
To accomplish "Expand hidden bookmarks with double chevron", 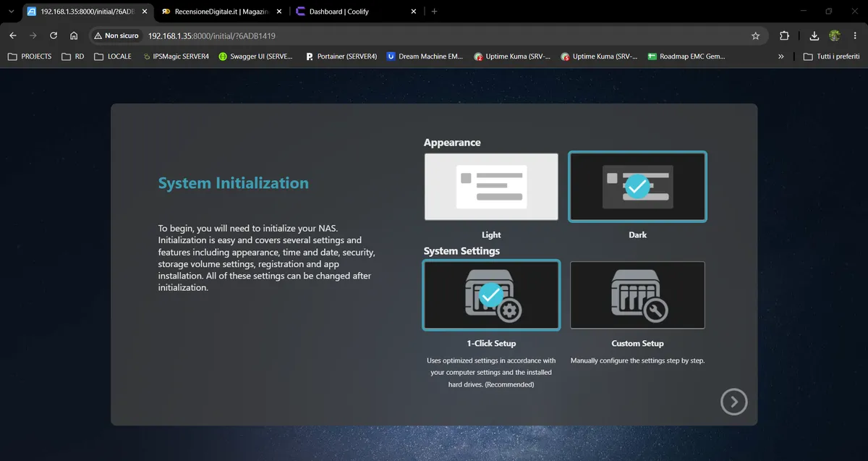I will tap(781, 56).
